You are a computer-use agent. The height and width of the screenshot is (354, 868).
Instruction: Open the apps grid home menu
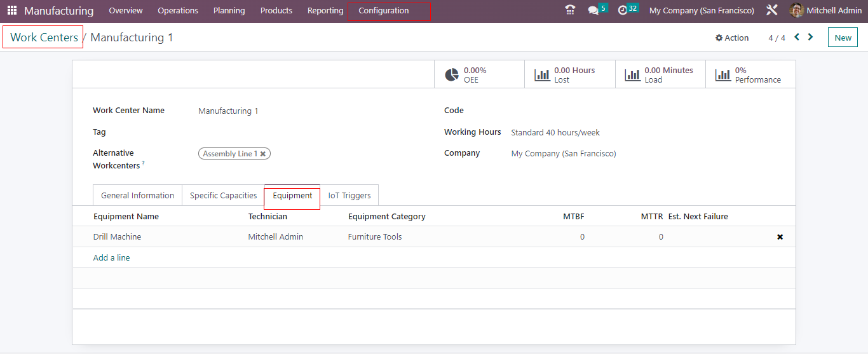point(12,11)
